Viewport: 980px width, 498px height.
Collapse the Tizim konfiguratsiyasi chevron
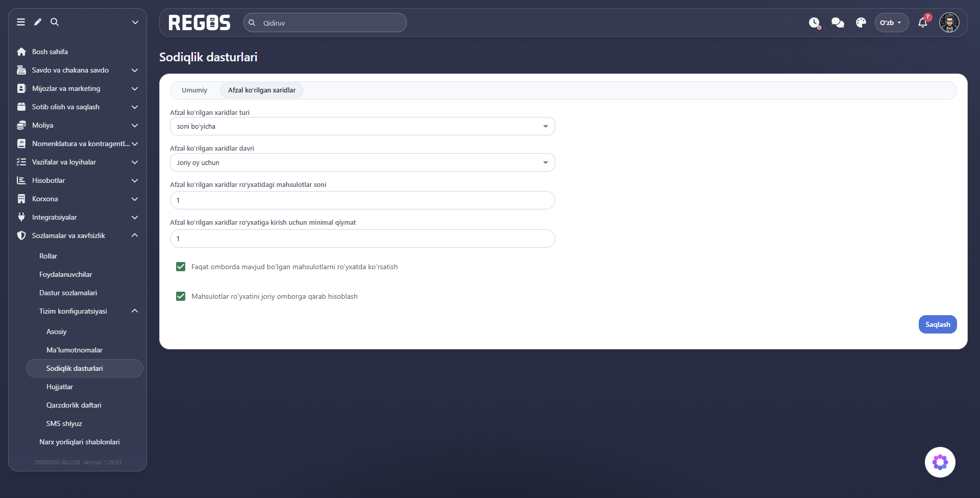135,311
